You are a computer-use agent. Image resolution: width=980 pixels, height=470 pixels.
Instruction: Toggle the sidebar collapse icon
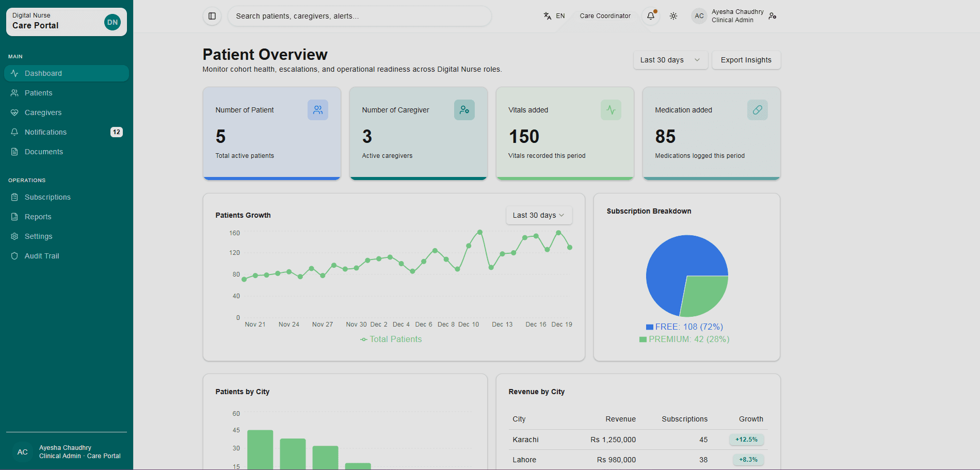tap(212, 16)
